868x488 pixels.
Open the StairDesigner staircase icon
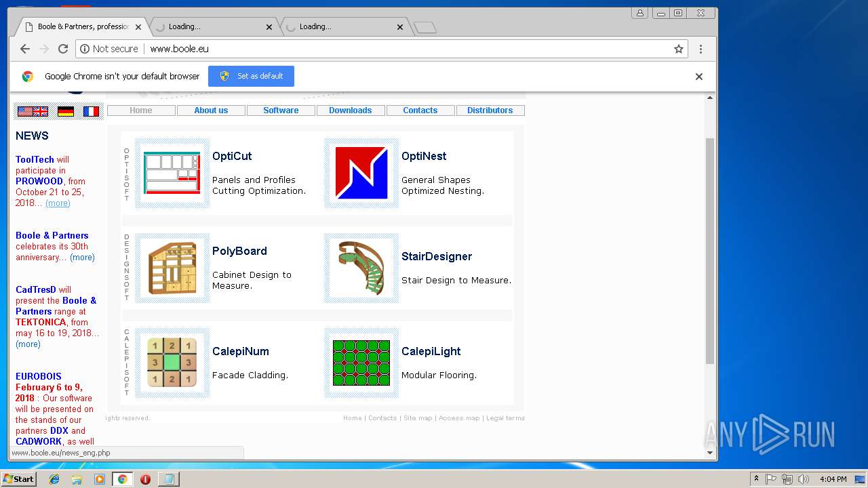[361, 268]
